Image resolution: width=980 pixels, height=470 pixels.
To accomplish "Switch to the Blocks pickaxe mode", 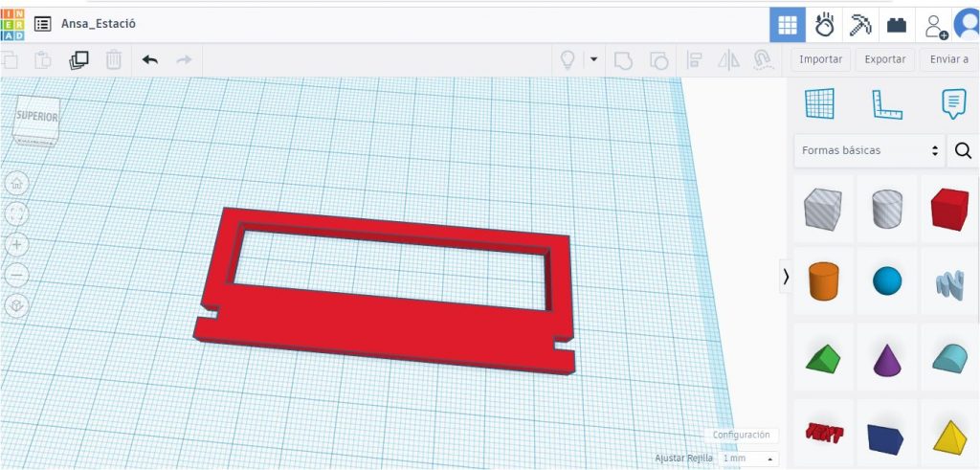I will tap(860, 25).
